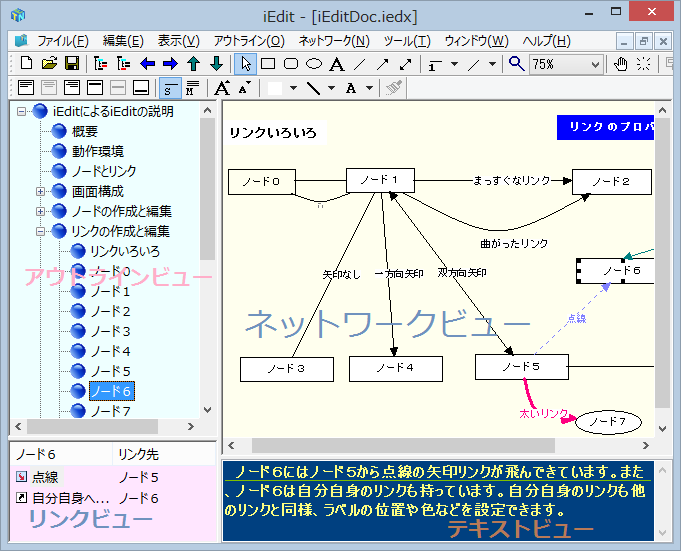681x551 pixels.
Task: Open the 表示(V) menu
Action: coord(179,41)
